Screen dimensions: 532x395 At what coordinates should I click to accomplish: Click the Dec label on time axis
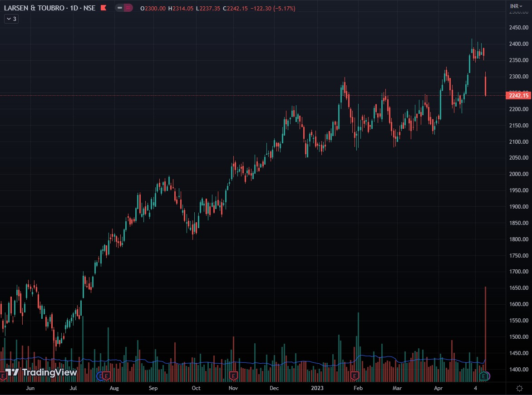274,388
